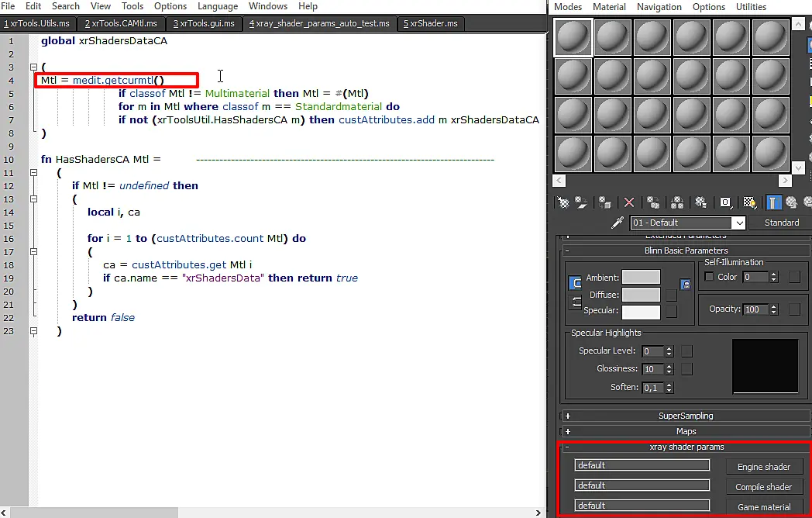Switch to the xrTools.gui.ms tab
Screen dimensions: 812x518
[x=204, y=23]
